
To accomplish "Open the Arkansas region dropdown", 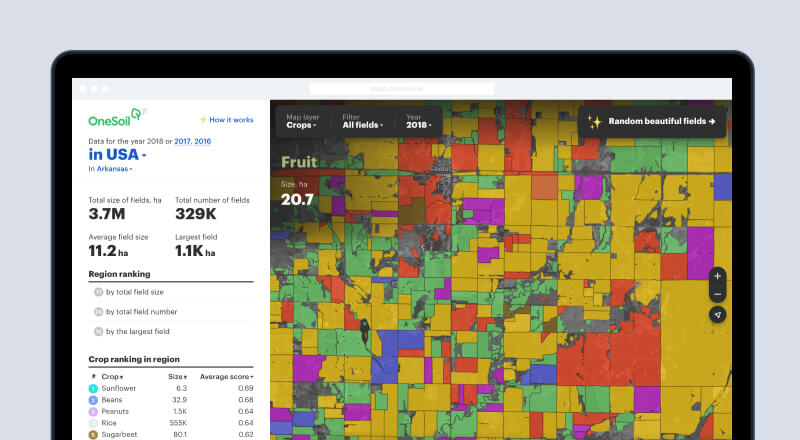I will coord(114,169).
